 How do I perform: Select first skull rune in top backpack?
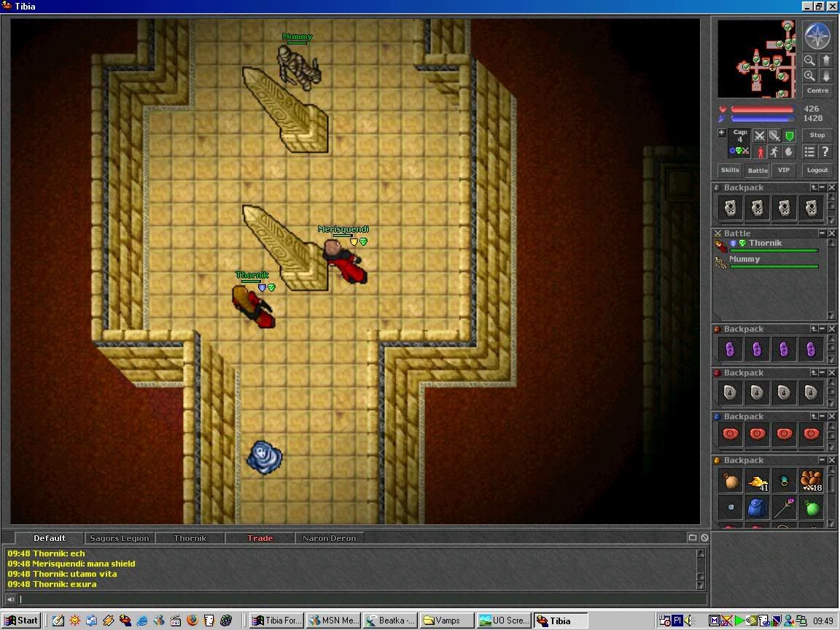730,208
